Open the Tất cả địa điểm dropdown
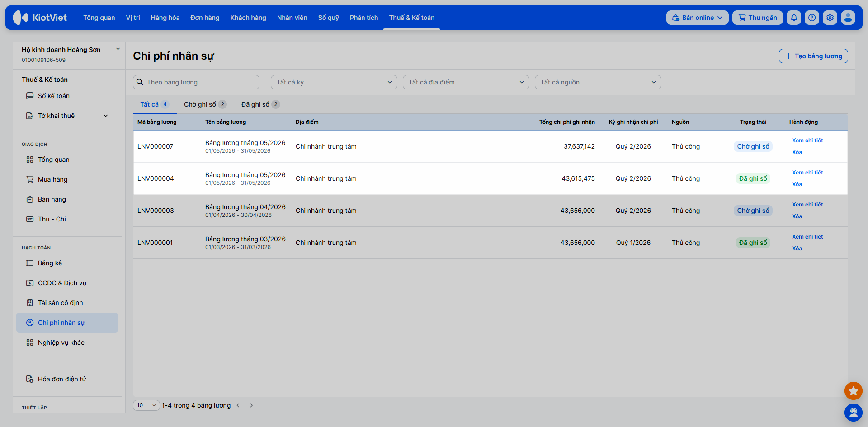Screen dimensions: 868x427 click(x=466, y=82)
